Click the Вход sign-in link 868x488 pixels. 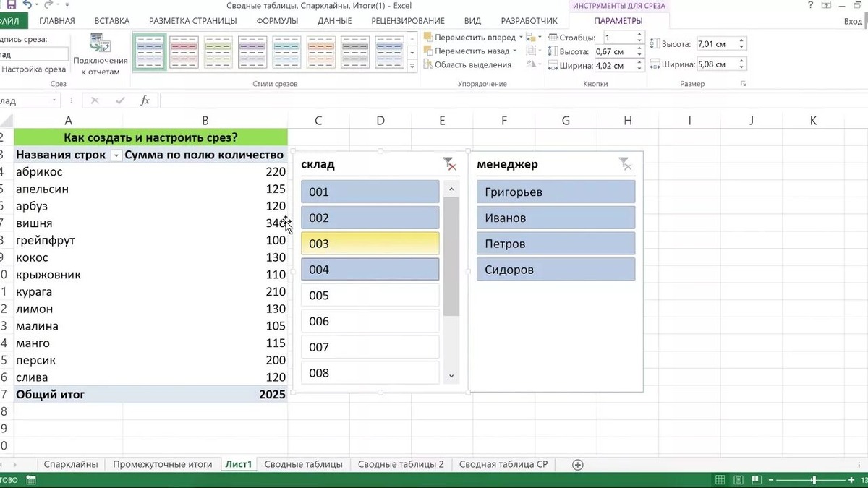pyautogui.click(x=853, y=21)
